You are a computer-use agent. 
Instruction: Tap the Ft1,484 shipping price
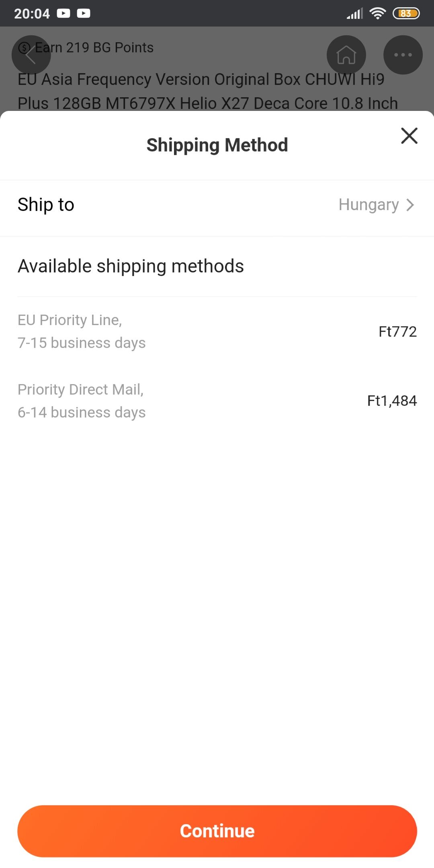[392, 401]
